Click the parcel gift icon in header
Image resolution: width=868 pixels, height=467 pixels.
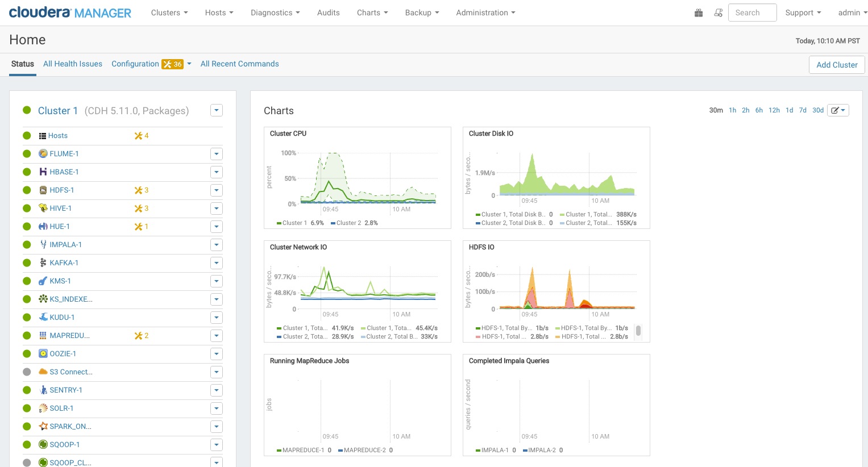[699, 13]
